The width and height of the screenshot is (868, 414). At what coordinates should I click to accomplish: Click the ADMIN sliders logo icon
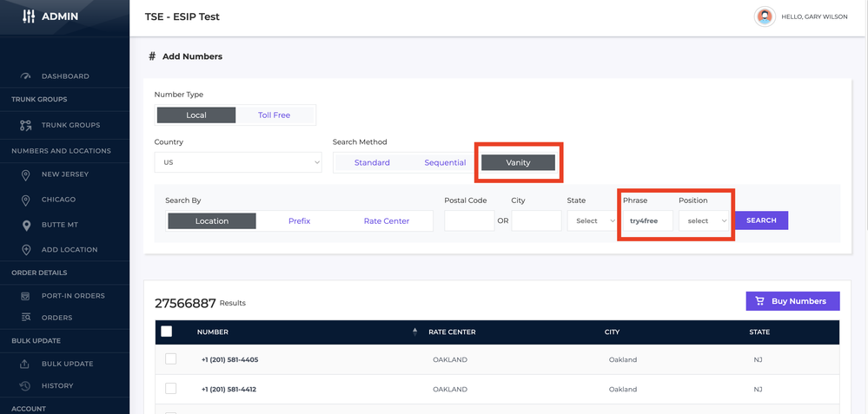[x=28, y=16]
